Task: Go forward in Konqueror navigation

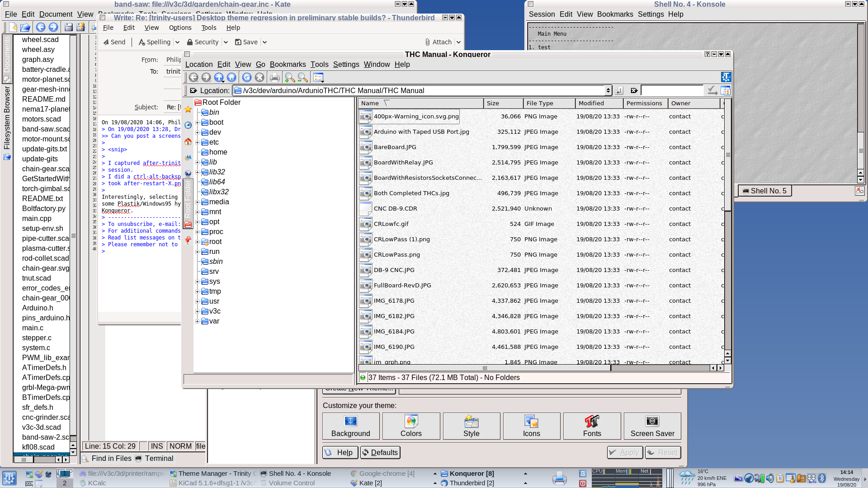Action: [x=206, y=77]
